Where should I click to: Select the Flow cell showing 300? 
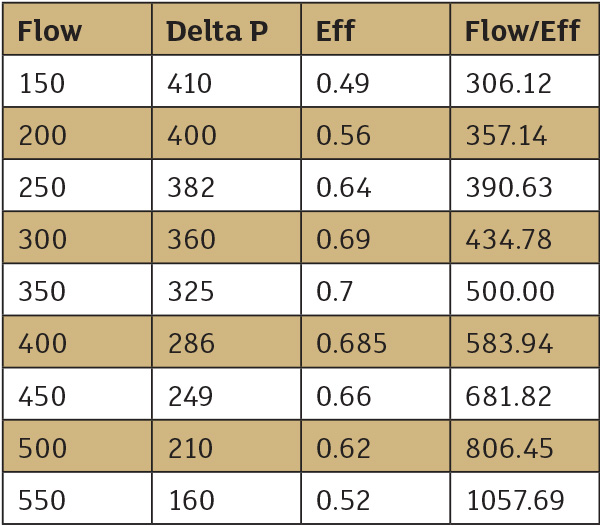tap(42, 239)
